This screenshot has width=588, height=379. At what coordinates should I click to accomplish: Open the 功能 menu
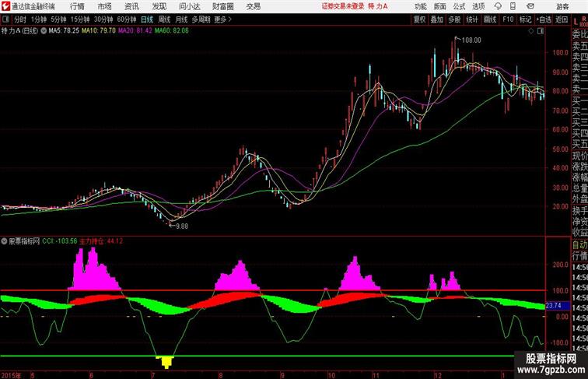(421, 6)
